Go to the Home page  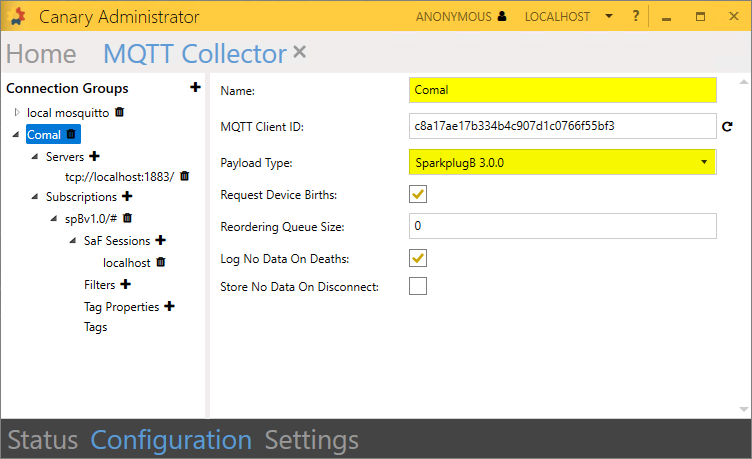[x=41, y=54]
